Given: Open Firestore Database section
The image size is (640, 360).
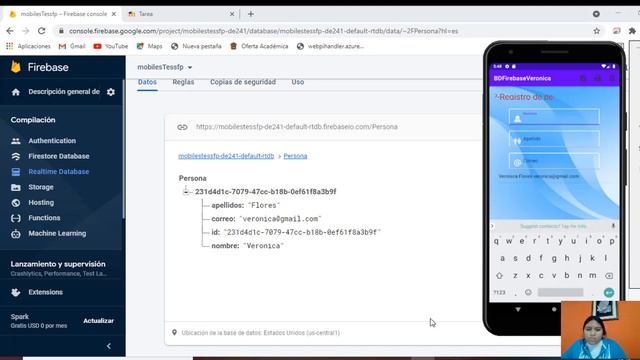Looking at the screenshot, I should 59,156.
